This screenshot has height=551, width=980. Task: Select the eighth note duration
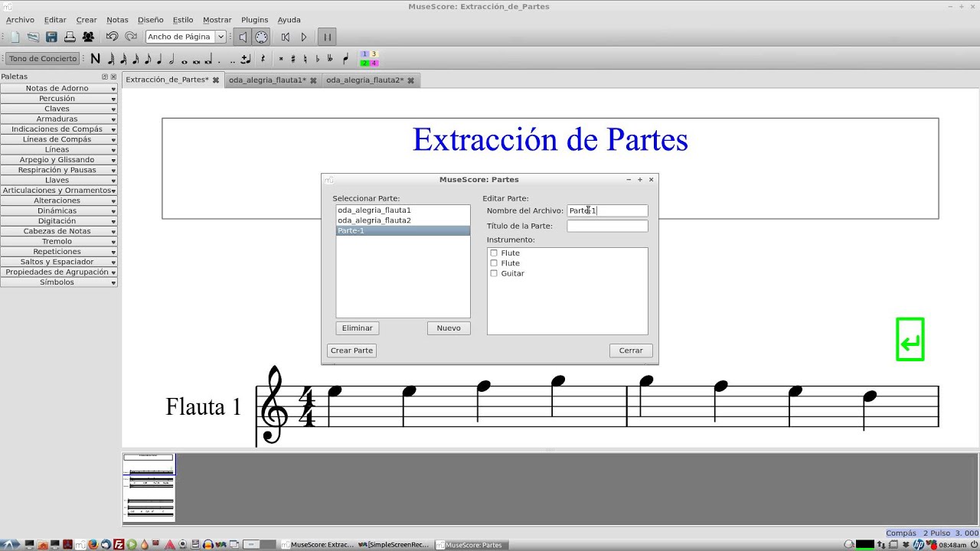148,58
